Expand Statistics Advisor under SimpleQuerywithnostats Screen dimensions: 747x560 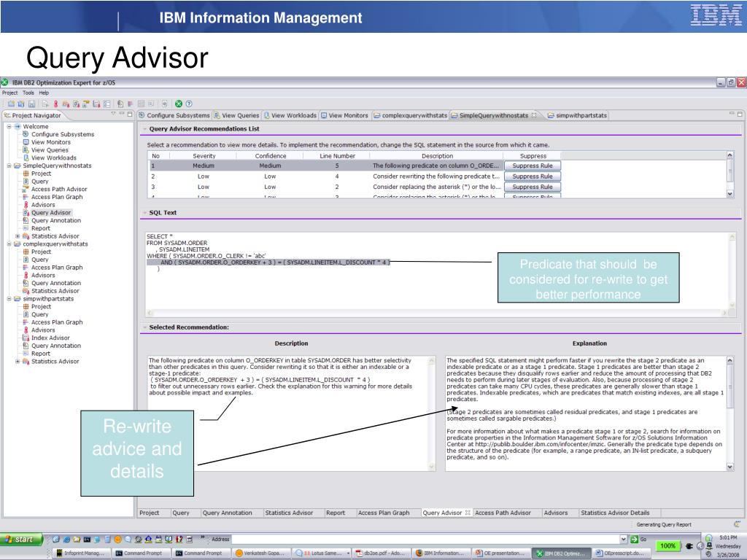18,236
